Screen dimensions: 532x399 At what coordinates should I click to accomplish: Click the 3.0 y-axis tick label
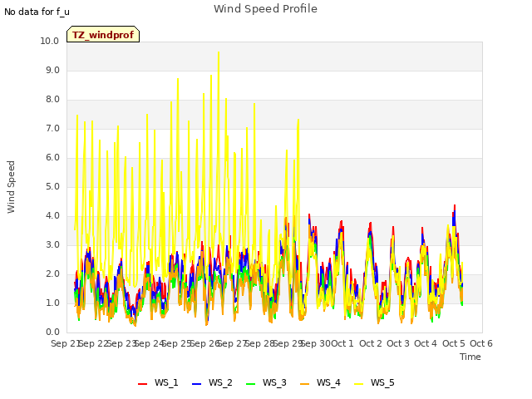pos(52,245)
